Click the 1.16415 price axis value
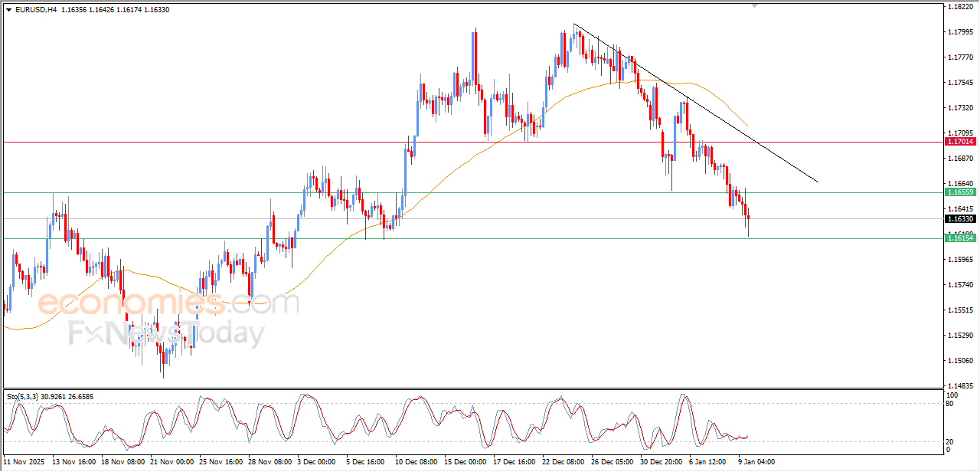The image size is (980, 472). (960, 208)
